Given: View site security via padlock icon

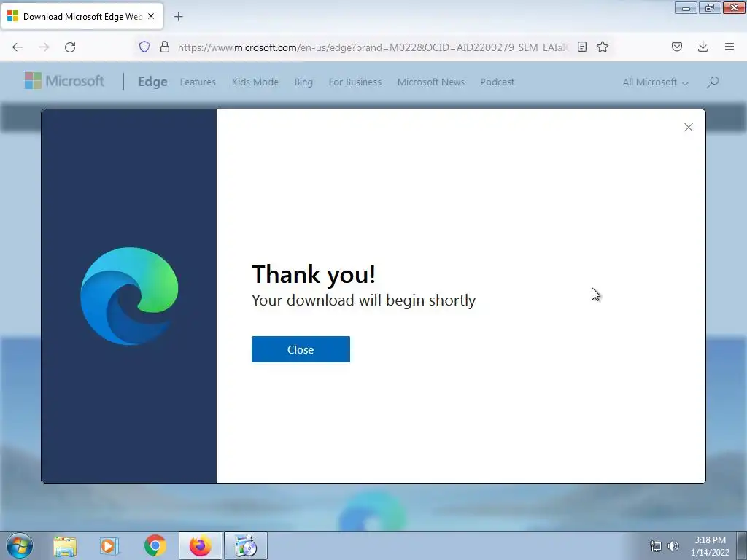Looking at the screenshot, I should click(x=165, y=47).
